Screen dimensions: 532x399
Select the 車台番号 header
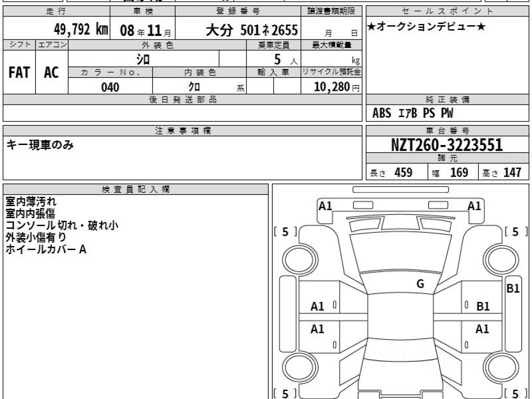click(447, 131)
